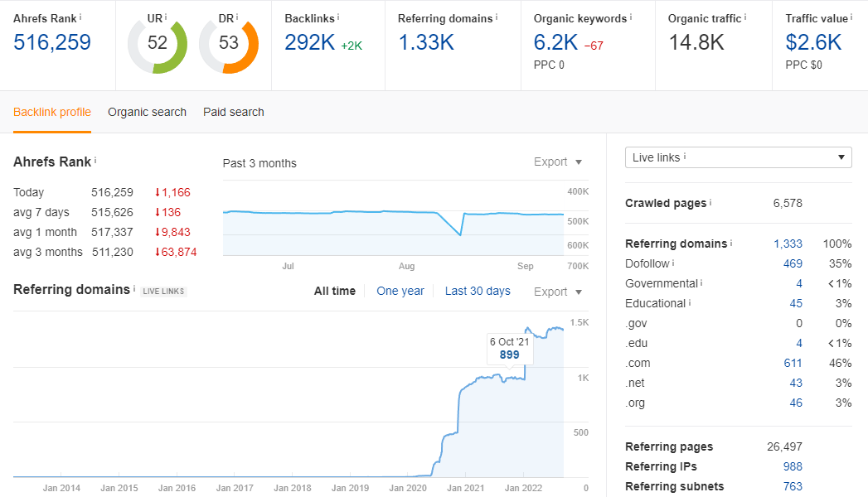Click info icon by Ahrefs Rank chart heading
This screenshot has height=497, width=868.
point(95,161)
